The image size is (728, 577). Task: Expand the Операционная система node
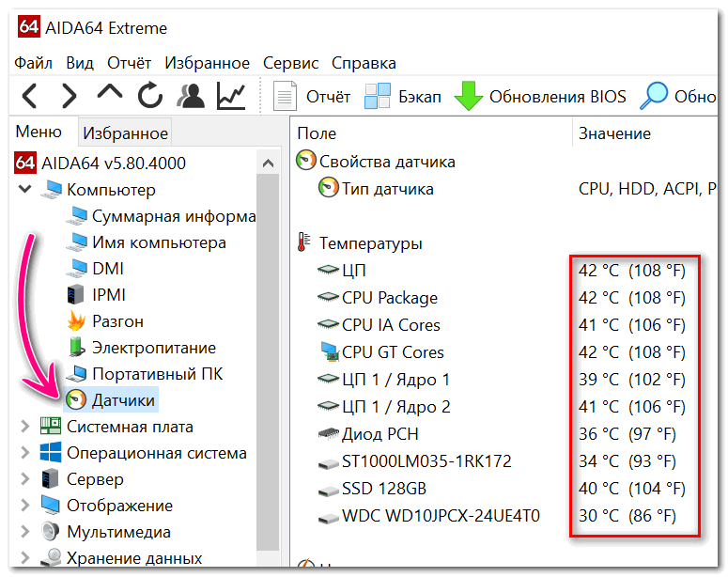[24, 453]
